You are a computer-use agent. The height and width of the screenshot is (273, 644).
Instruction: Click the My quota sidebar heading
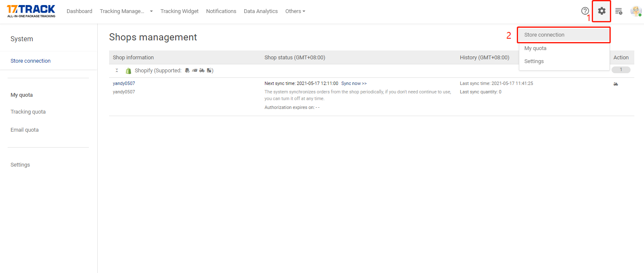pos(21,95)
